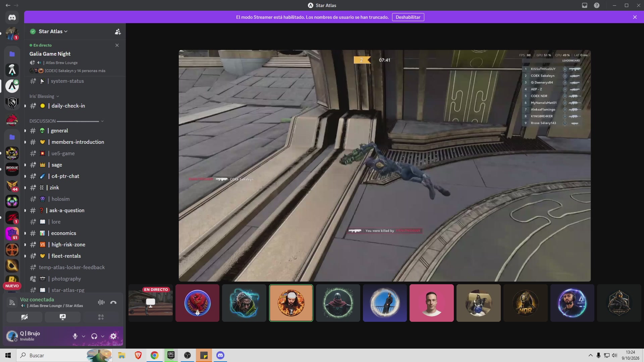Open the Star Atlas server dropdown menu
The height and width of the screenshot is (362, 644).
(53, 32)
